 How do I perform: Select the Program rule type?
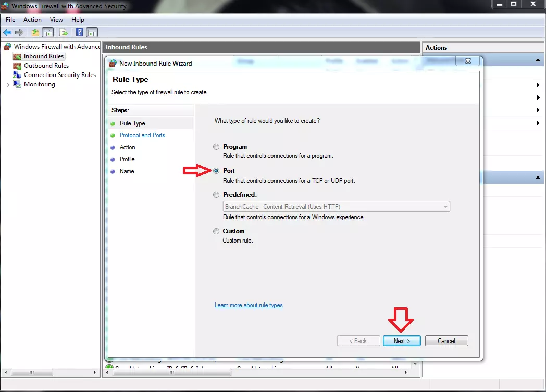[216, 146]
